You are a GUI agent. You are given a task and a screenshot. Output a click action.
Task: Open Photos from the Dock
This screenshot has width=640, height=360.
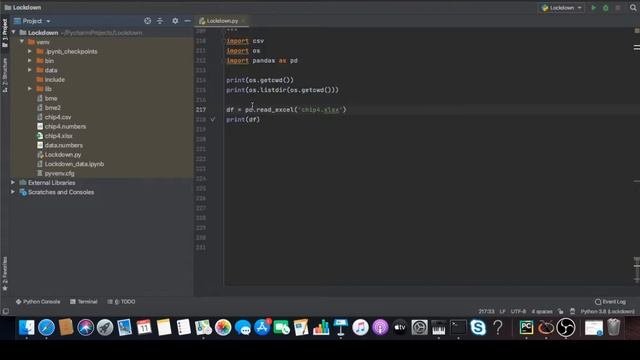click(x=223, y=327)
